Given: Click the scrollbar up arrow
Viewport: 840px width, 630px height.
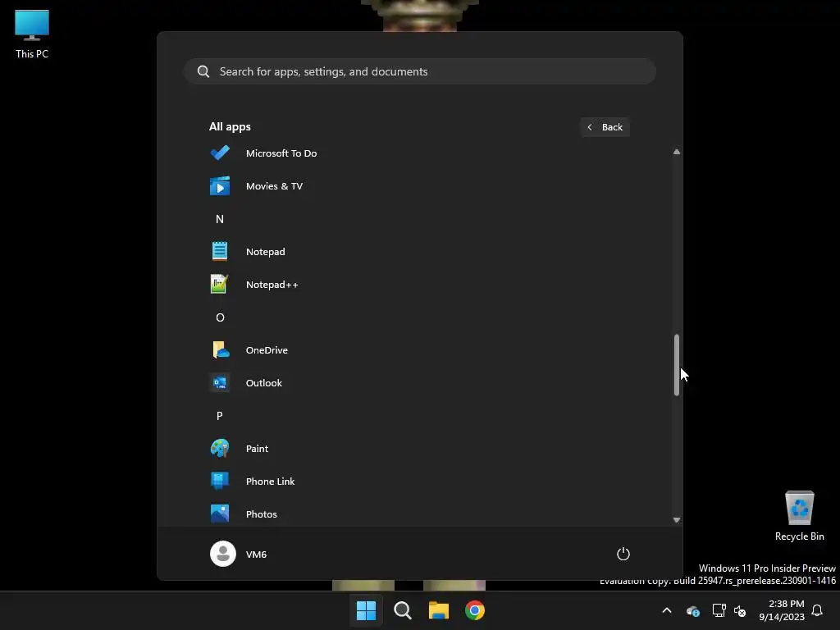Looking at the screenshot, I should point(677,152).
